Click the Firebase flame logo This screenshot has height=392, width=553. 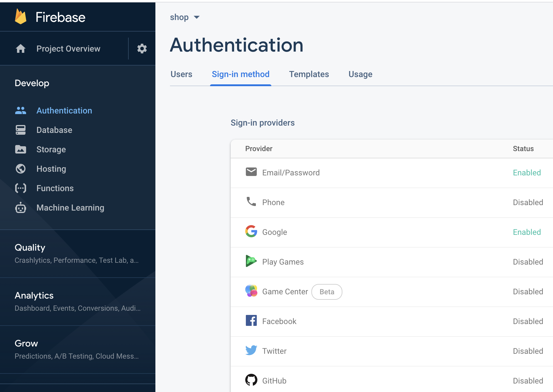pyautogui.click(x=21, y=17)
